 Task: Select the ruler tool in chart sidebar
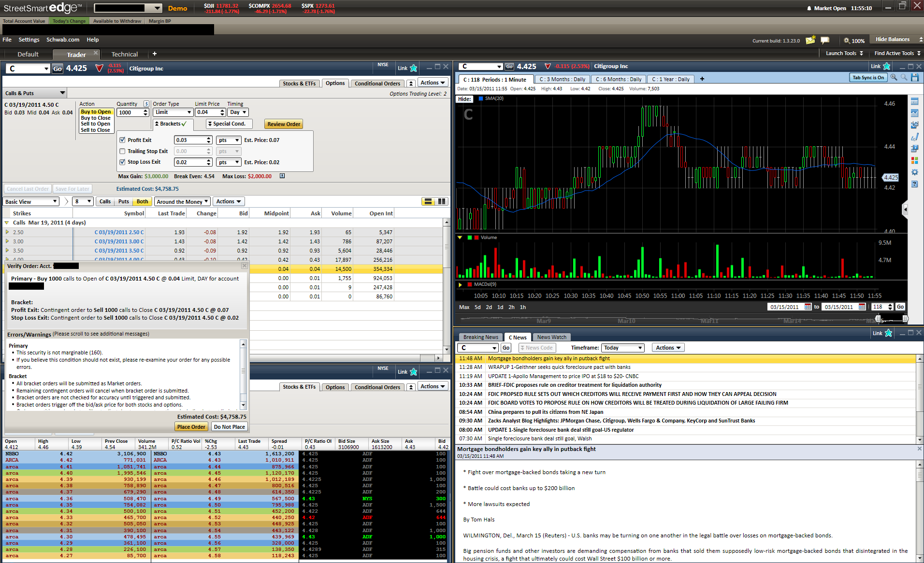[x=914, y=101]
